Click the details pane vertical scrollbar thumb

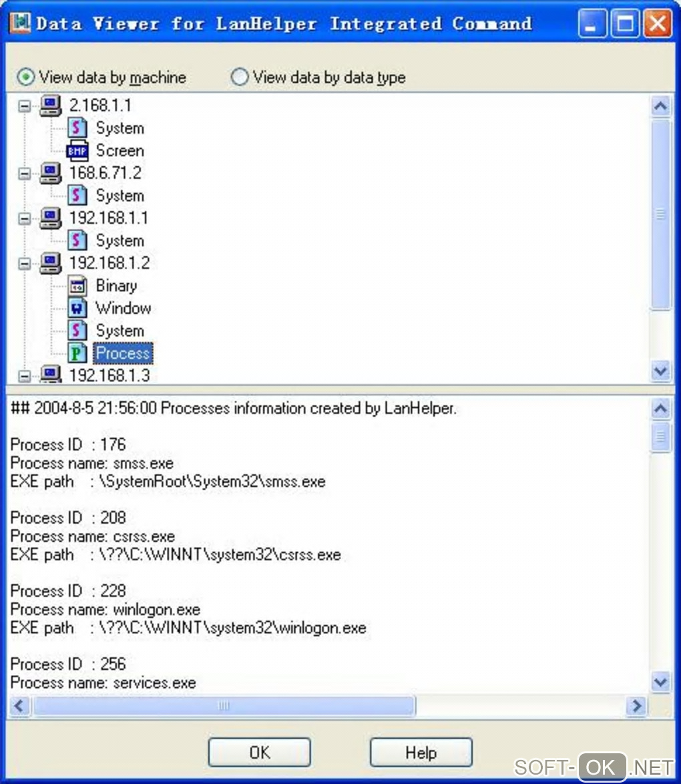click(660, 437)
